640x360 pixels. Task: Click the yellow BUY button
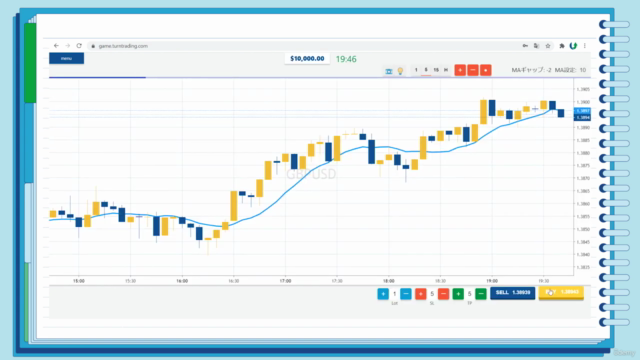[561, 293]
